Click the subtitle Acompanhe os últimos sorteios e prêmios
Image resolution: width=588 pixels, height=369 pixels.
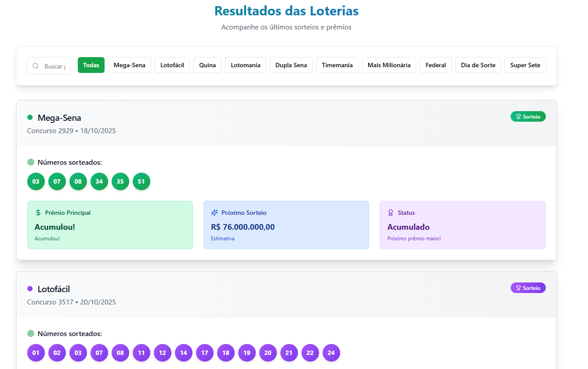click(x=287, y=27)
